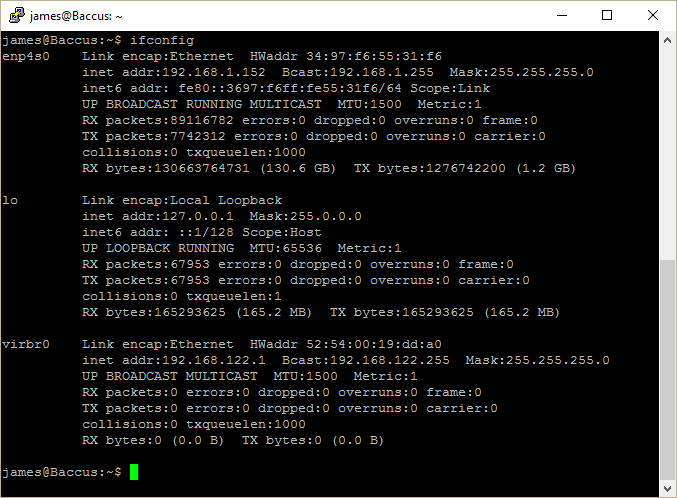Screen dimensions: 677x498
Task: Click the scrollbar up arrow
Action: pyautogui.click(x=667, y=40)
